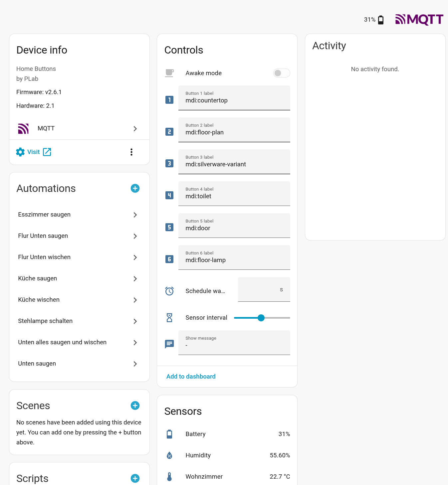Click the 31% battery text in header
This screenshot has height=485, width=448.
point(369,20)
